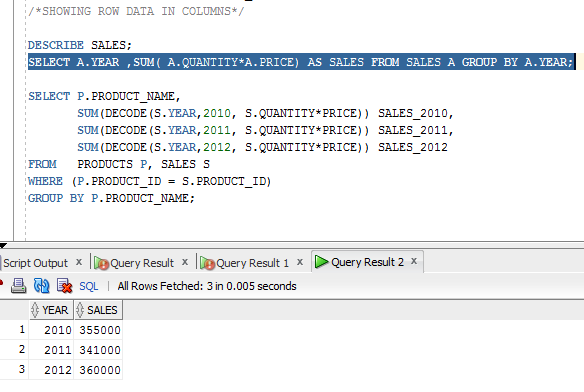Select the sales value 355000
The height and width of the screenshot is (392, 584).
tap(98, 330)
